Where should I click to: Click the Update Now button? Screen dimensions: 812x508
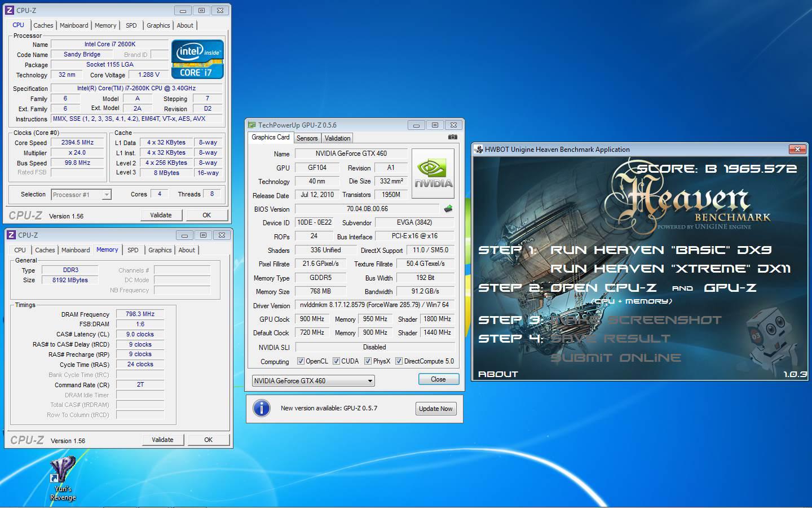coord(436,409)
